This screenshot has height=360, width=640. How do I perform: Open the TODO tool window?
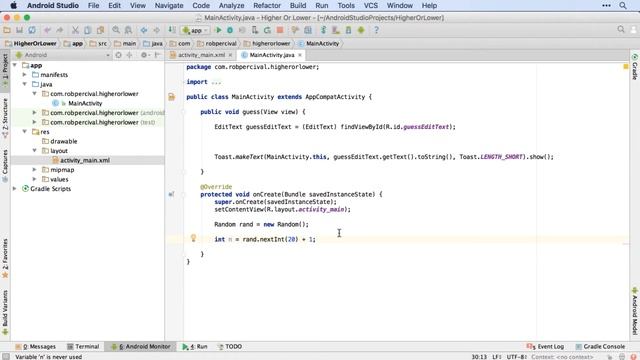pyautogui.click(x=230, y=347)
